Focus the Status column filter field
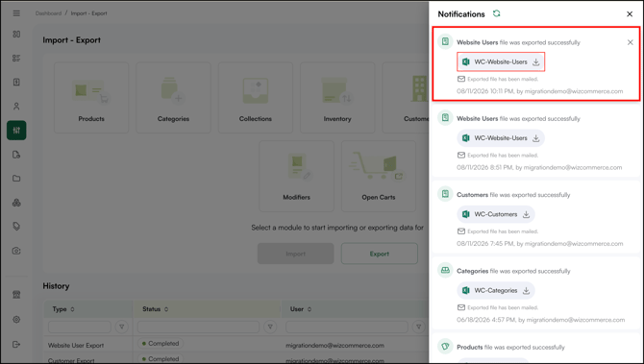644x364 pixels. click(x=199, y=328)
